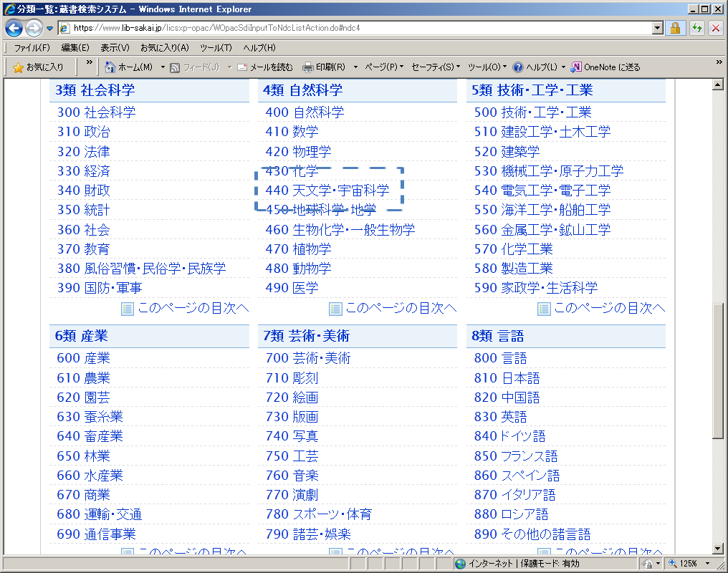Open the 460 生物化学・一般生物学 link
The width and height of the screenshot is (728, 573).
340,230
